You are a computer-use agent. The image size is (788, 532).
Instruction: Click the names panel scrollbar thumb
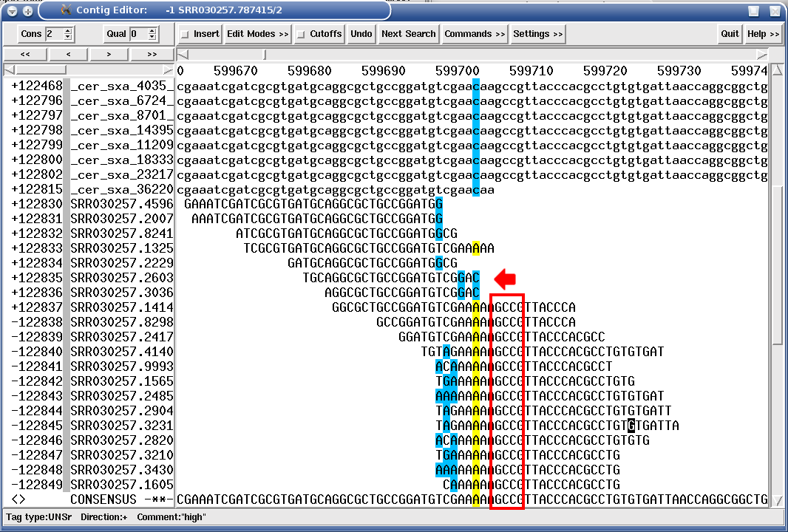pyautogui.click(x=41, y=70)
